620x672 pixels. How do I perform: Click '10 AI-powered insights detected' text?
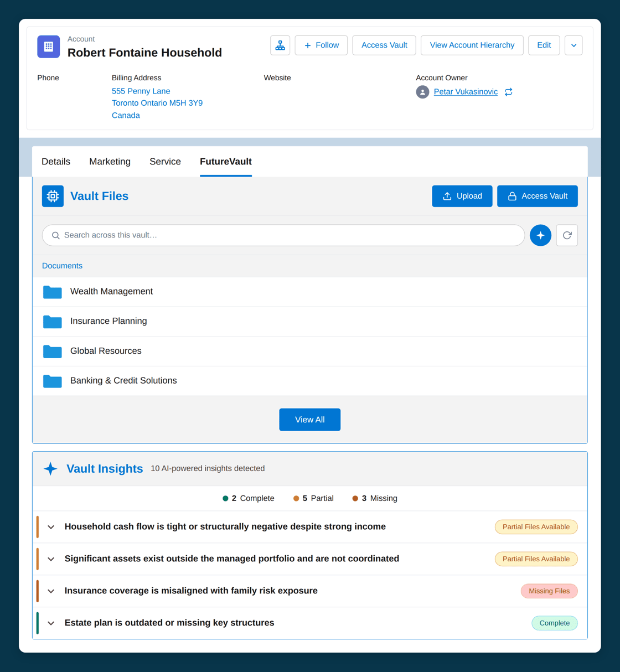(x=208, y=468)
